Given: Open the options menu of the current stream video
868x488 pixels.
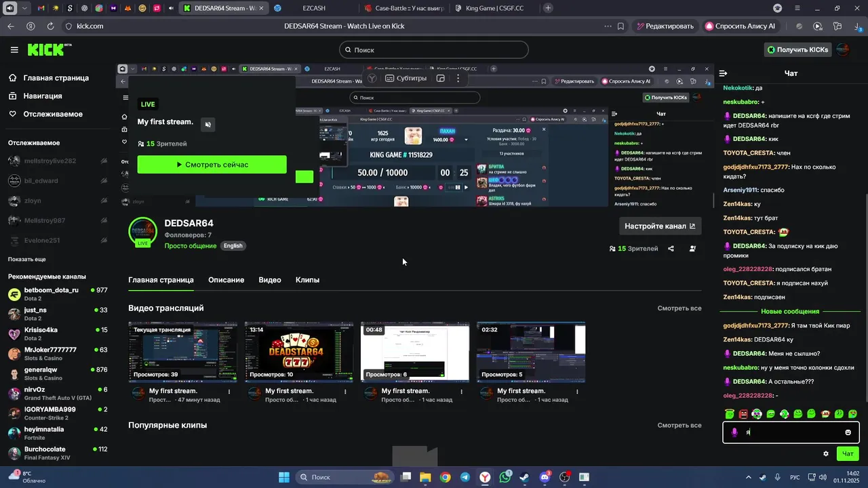Looking at the screenshot, I should point(229,391).
